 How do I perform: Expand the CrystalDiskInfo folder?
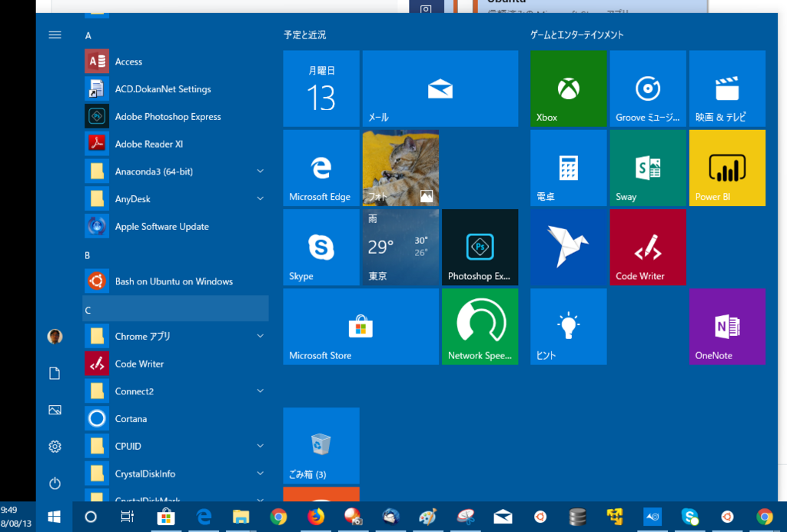(x=176, y=474)
